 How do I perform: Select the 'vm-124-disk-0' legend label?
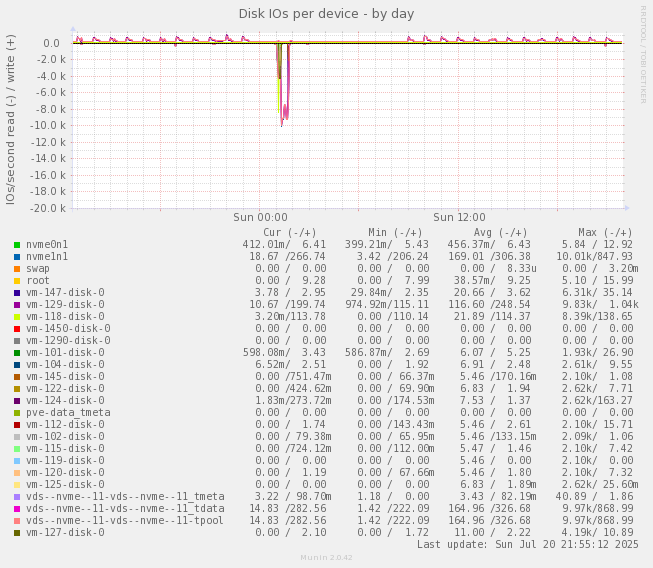point(65,401)
